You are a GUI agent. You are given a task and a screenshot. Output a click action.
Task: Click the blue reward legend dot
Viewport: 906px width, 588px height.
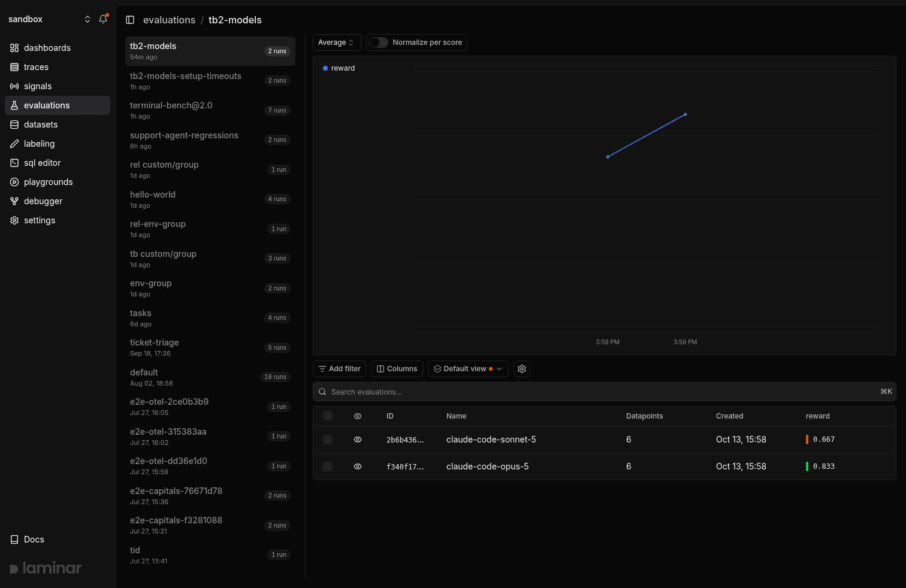tap(325, 68)
